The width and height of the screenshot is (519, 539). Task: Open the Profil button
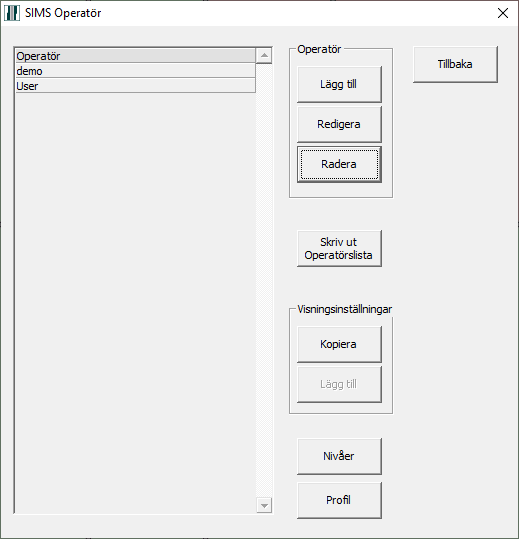(339, 500)
